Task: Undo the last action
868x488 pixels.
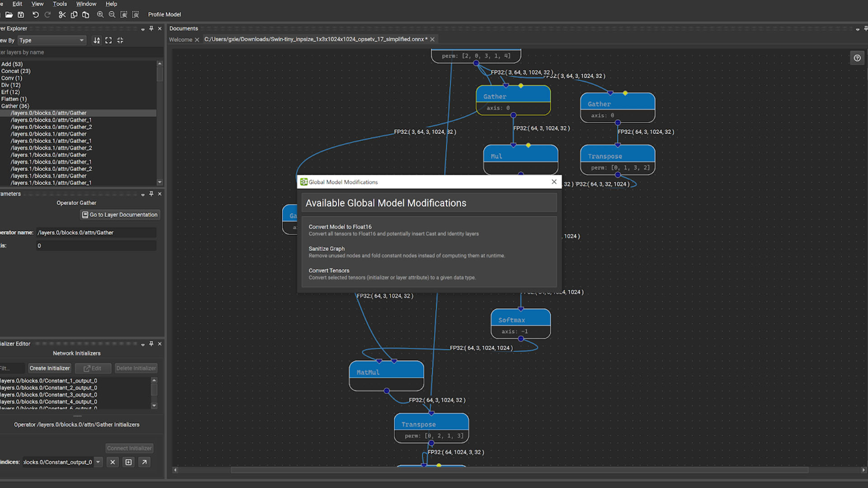Action: click(35, 14)
